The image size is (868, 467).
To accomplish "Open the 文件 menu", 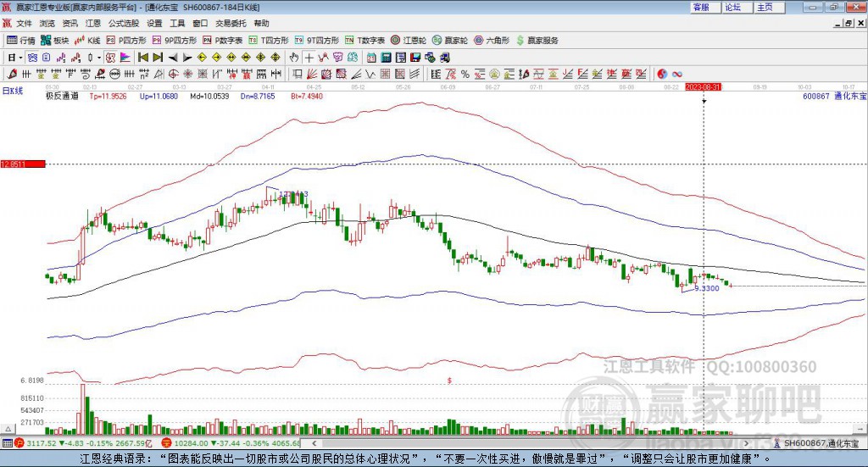I will (24, 23).
